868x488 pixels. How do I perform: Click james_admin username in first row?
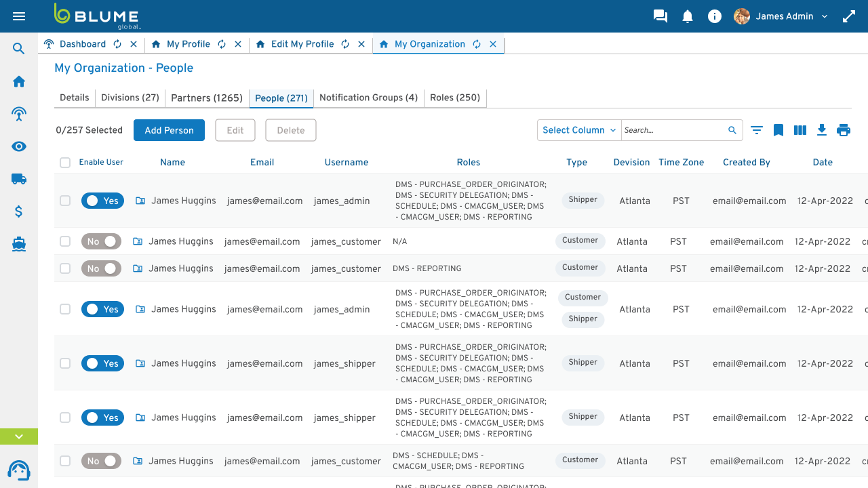coord(342,201)
